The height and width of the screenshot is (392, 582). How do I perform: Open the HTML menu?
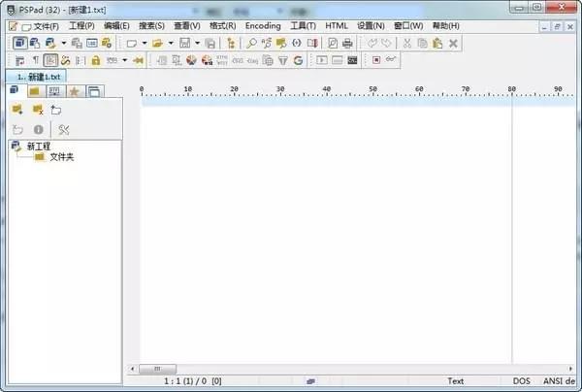pyautogui.click(x=337, y=26)
